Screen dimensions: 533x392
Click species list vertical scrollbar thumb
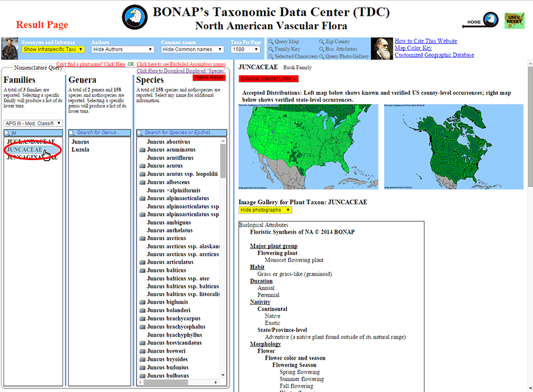point(223,161)
